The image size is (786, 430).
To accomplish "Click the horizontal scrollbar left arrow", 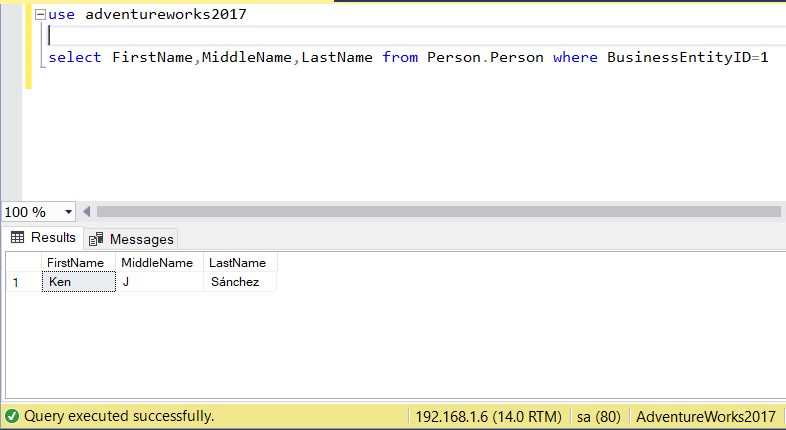I will click(x=87, y=212).
